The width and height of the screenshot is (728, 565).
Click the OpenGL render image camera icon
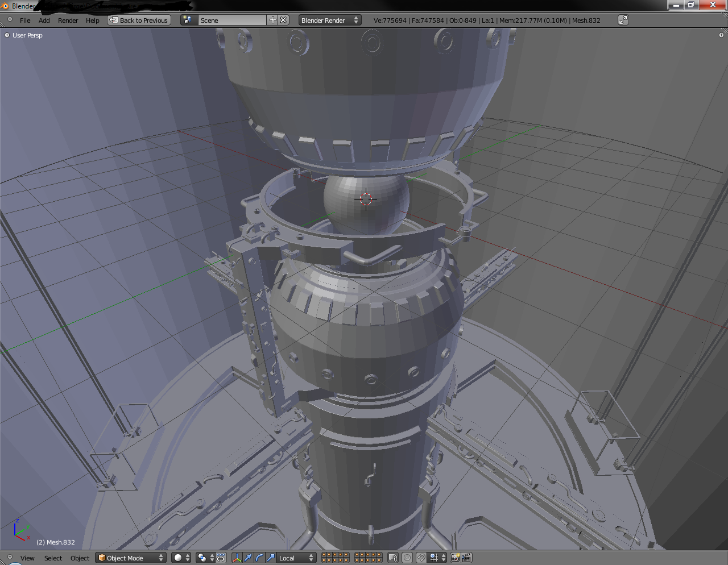(x=456, y=558)
